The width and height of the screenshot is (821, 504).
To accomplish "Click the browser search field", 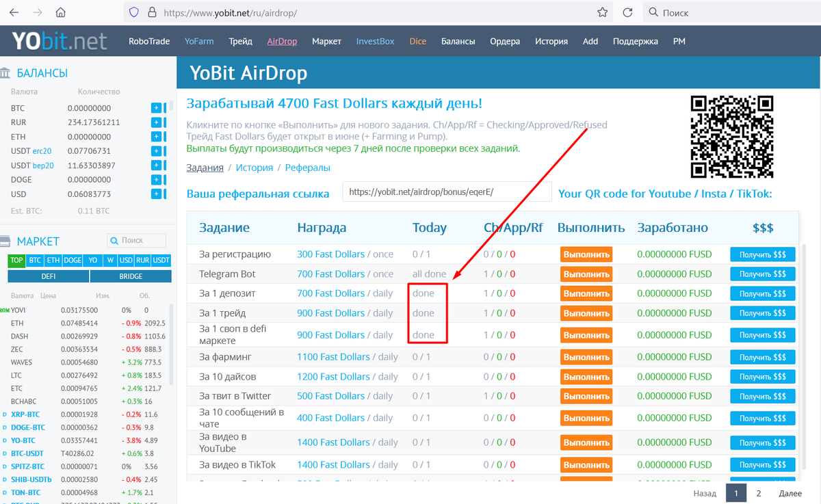I will click(x=732, y=12).
